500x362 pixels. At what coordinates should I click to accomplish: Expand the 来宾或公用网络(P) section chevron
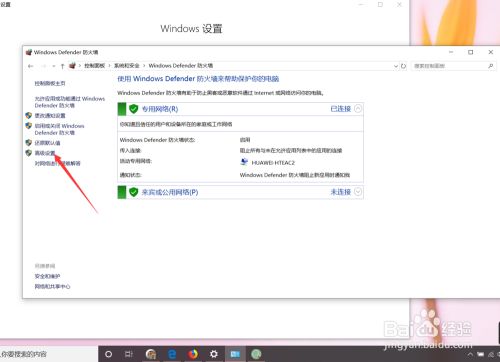tap(358, 192)
